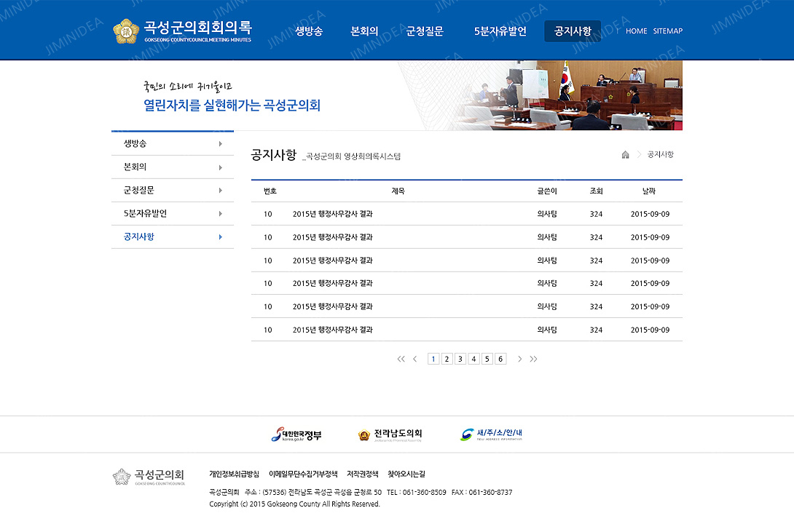Go to page 6 in pagination

point(500,359)
